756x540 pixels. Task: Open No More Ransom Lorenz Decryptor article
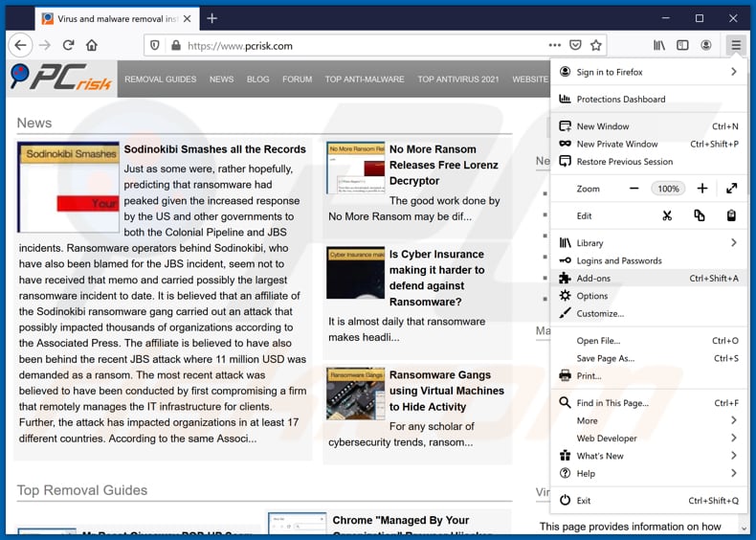[444, 165]
